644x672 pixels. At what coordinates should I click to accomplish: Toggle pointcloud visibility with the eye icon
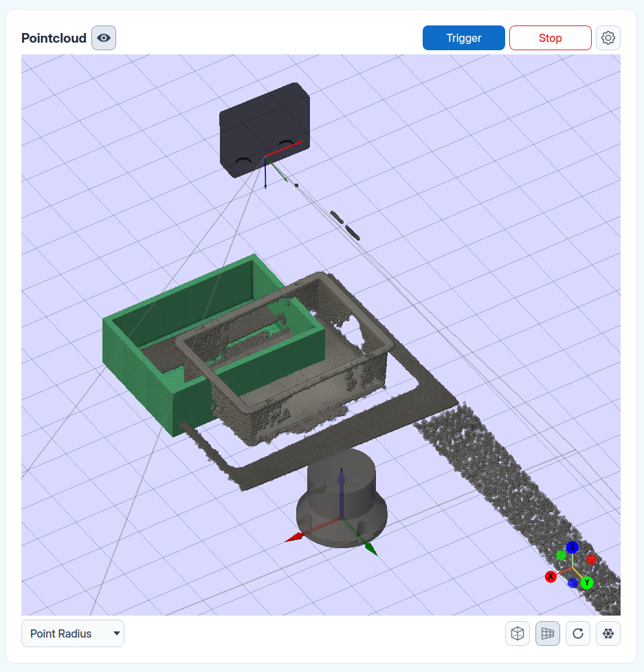(104, 38)
